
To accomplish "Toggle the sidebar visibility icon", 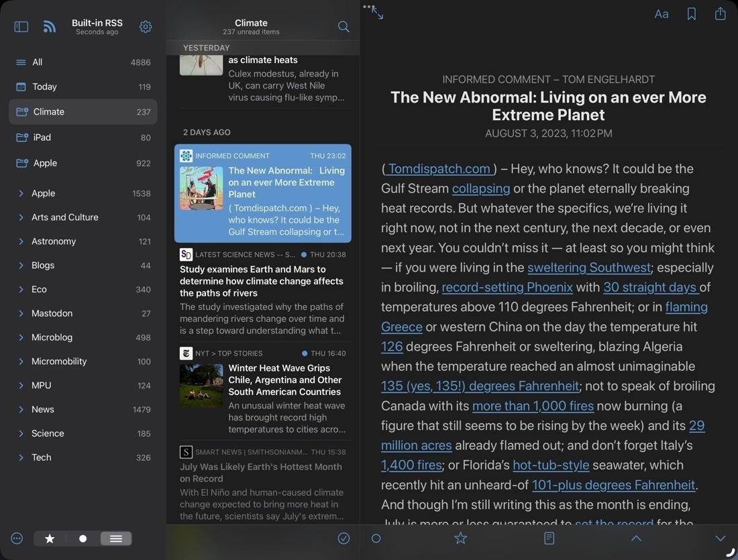I will [x=21, y=26].
